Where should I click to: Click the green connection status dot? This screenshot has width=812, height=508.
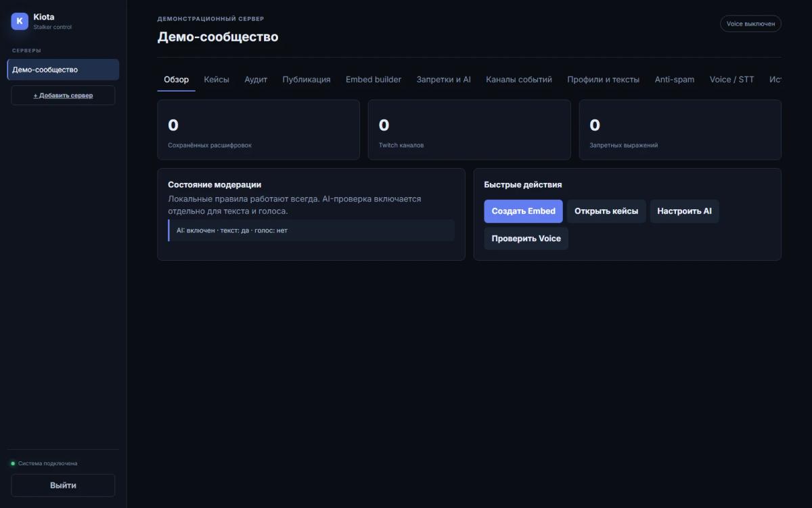[13, 463]
